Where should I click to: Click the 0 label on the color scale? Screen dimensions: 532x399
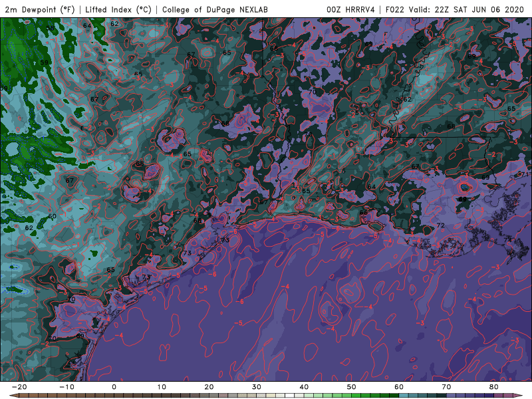point(114,387)
